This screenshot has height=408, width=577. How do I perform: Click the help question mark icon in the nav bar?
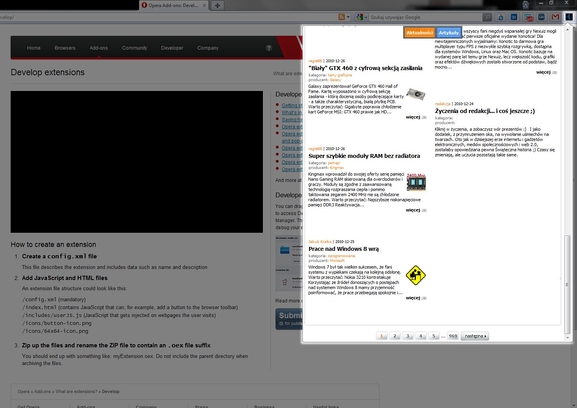coord(269,48)
